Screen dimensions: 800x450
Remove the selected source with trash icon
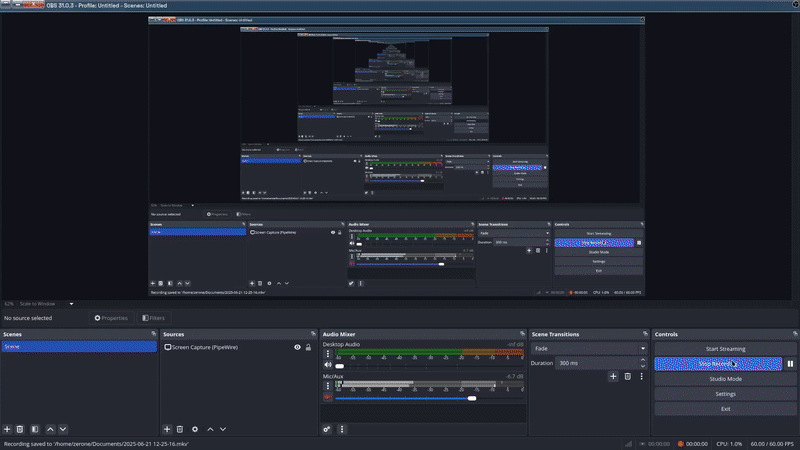[x=180, y=430]
